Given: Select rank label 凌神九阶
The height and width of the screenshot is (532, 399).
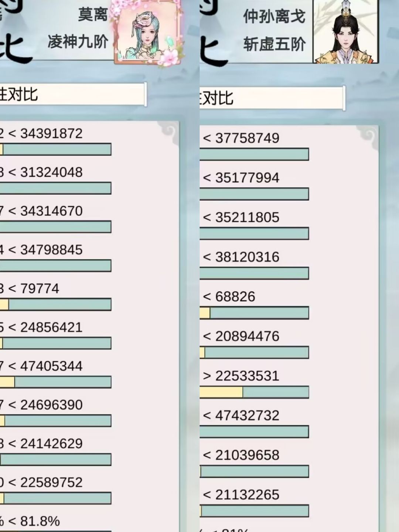Looking at the screenshot, I should click(78, 42).
